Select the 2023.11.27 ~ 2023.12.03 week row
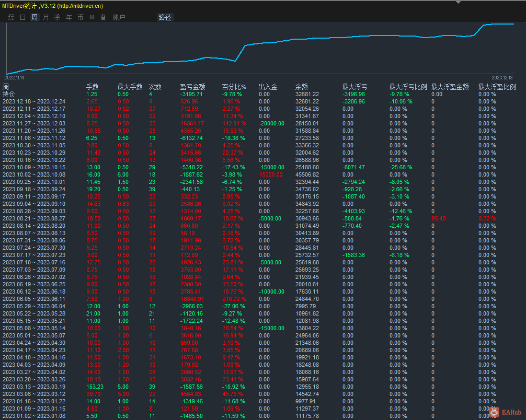 (x=34, y=123)
